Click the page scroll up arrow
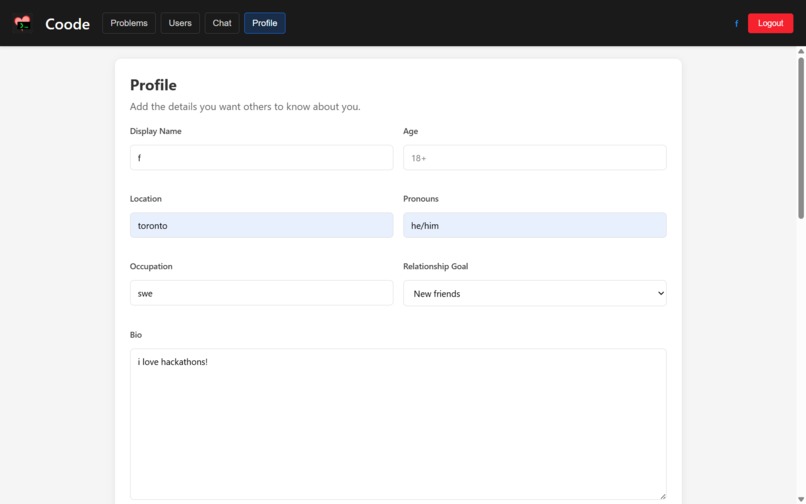Viewport: 806px width, 504px height. [x=801, y=51]
